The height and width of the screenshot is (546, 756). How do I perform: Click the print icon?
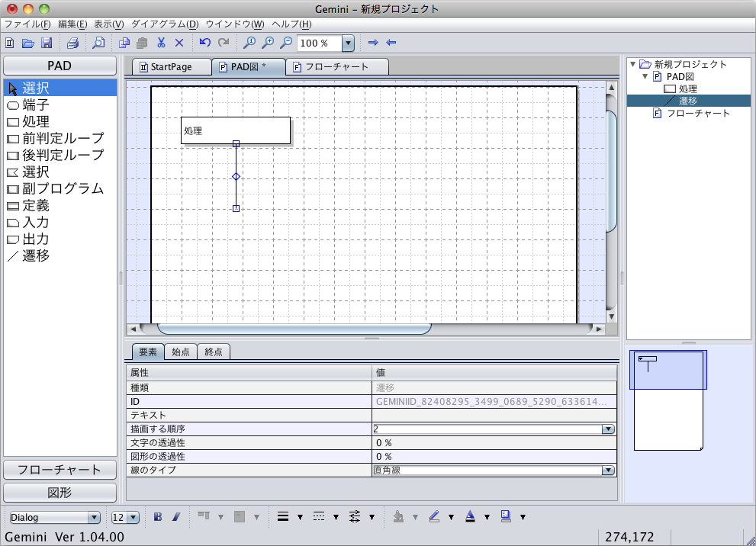(x=72, y=43)
